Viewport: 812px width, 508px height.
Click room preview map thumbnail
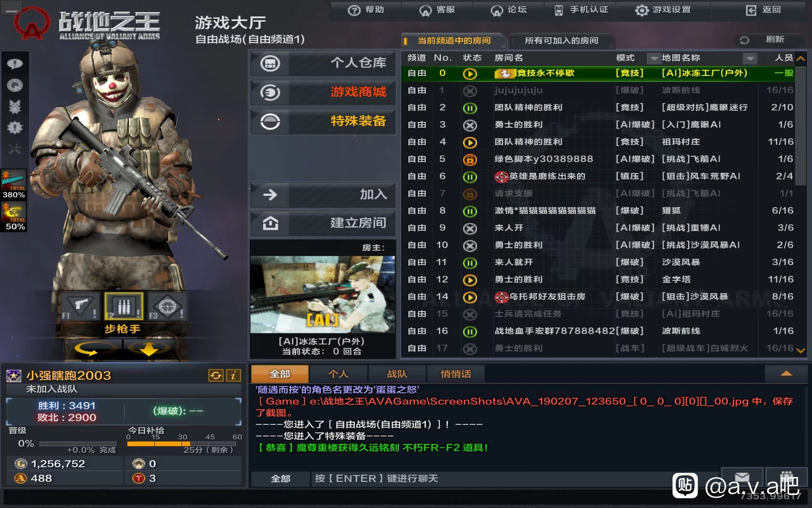[x=322, y=295]
